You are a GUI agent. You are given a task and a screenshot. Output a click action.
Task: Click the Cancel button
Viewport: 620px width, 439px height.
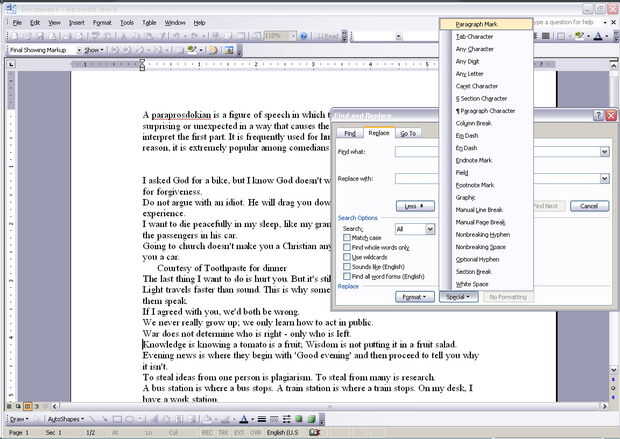point(589,206)
